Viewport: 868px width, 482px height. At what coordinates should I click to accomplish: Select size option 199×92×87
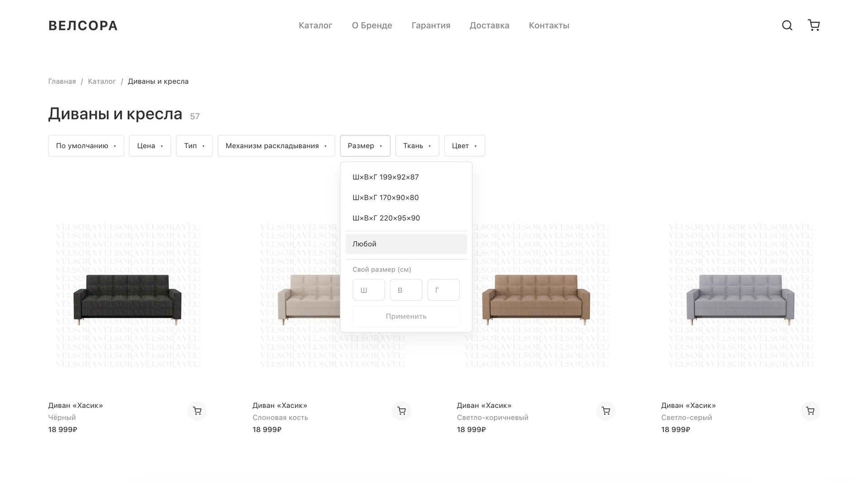(406, 177)
